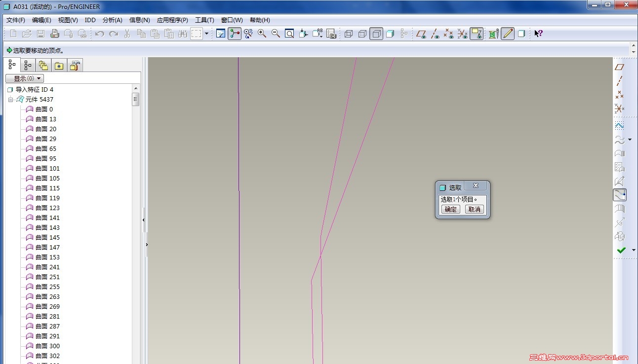The height and width of the screenshot is (364, 638).
Task: Click the blue sketched curve tool icon
Action: [x=619, y=126]
